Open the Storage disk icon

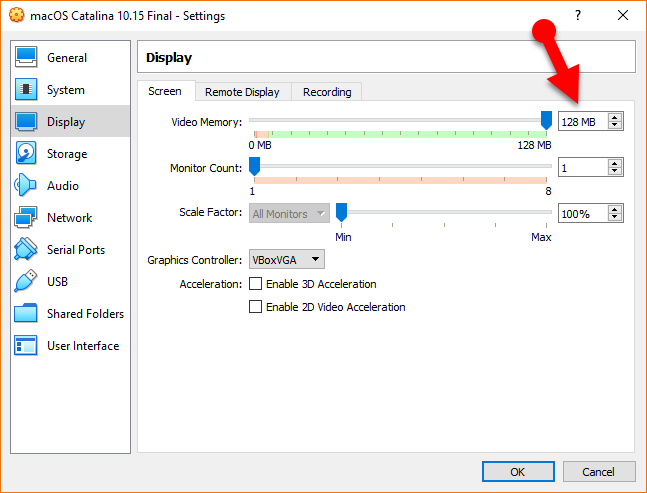27,154
